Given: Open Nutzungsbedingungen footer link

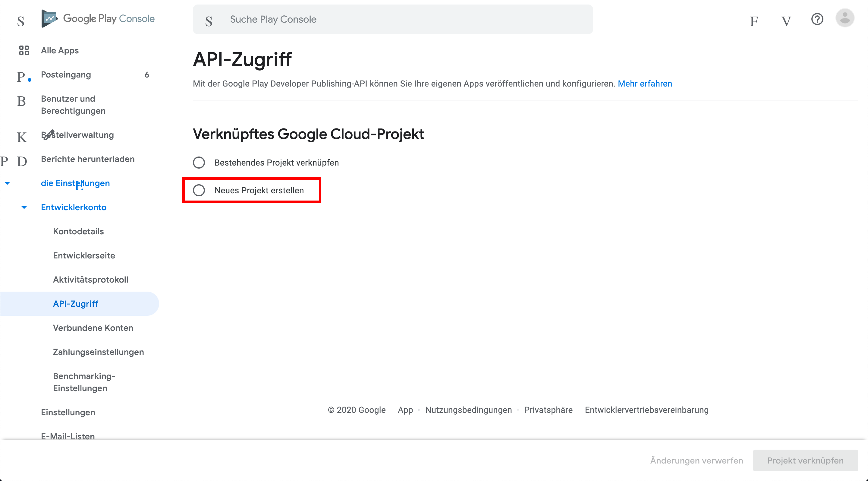Looking at the screenshot, I should coord(468,410).
